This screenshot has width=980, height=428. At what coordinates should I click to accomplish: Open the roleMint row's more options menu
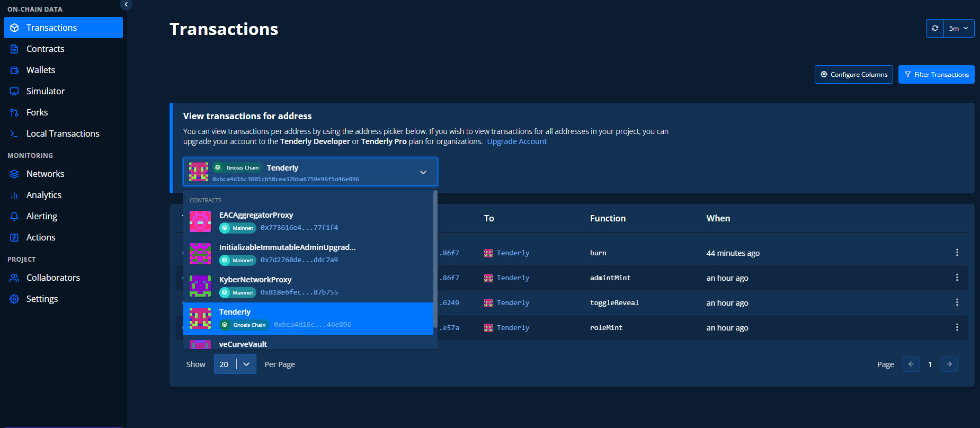(957, 327)
